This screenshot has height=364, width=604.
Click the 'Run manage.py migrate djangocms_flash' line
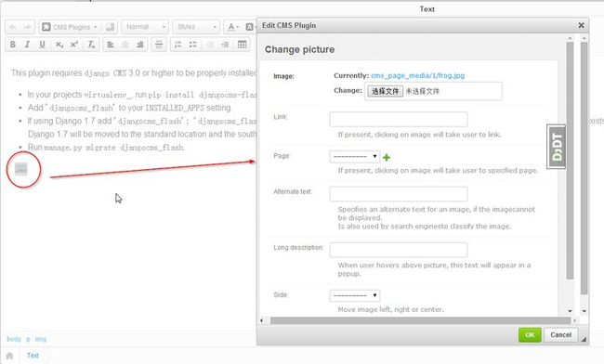click(x=106, y=148)
